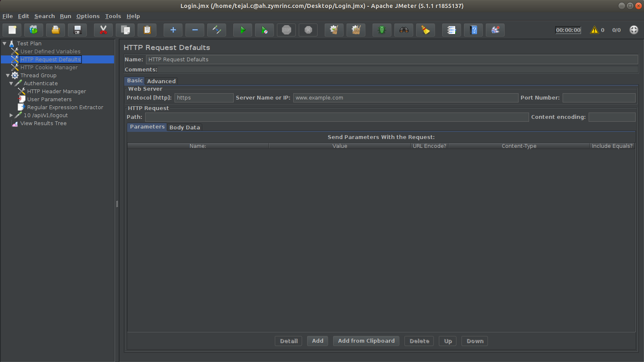Click the Name input field
644x362 pixels.
(392, 60)
